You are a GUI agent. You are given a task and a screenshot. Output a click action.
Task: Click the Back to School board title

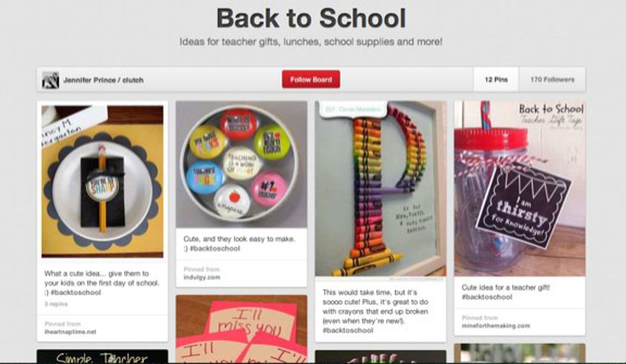click(x=311, y=19)
